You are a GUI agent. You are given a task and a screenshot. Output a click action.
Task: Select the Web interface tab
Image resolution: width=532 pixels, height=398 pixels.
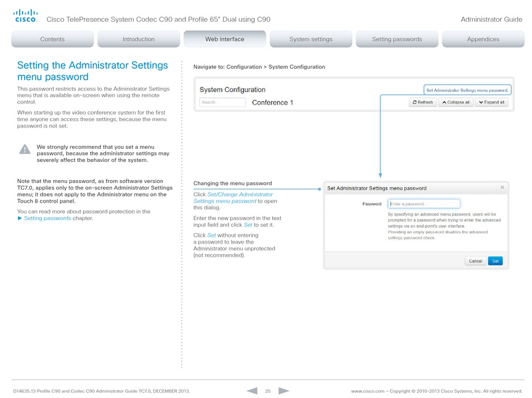click(225, 39)
